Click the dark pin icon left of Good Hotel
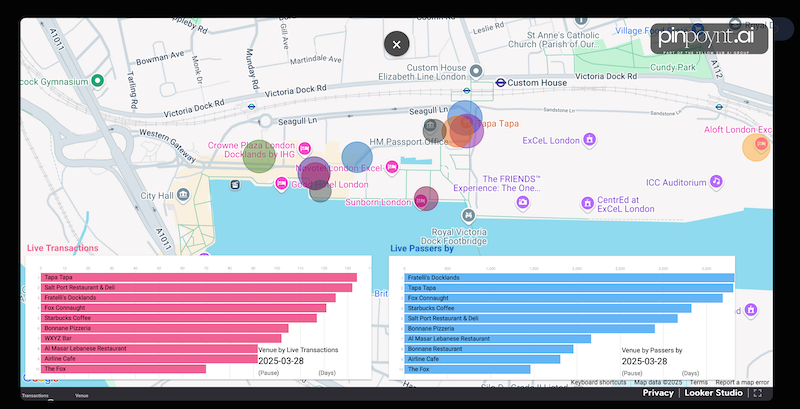Image resolution: width=800 pixels, height=409 pixels. (235, 185)
